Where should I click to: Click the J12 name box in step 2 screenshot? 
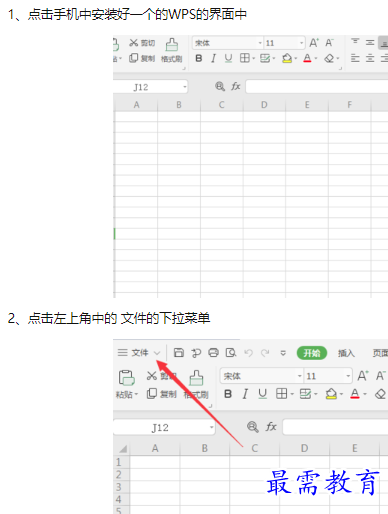pos(164,427)
